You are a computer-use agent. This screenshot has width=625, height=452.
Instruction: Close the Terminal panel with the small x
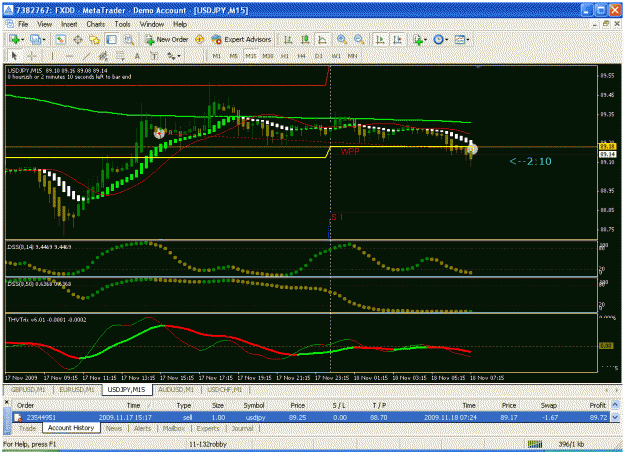click(x=6, y=403)
